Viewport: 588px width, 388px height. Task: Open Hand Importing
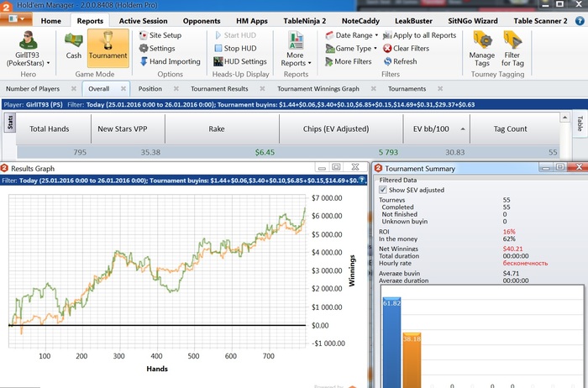pyautogui.click(x=170, y=61)
